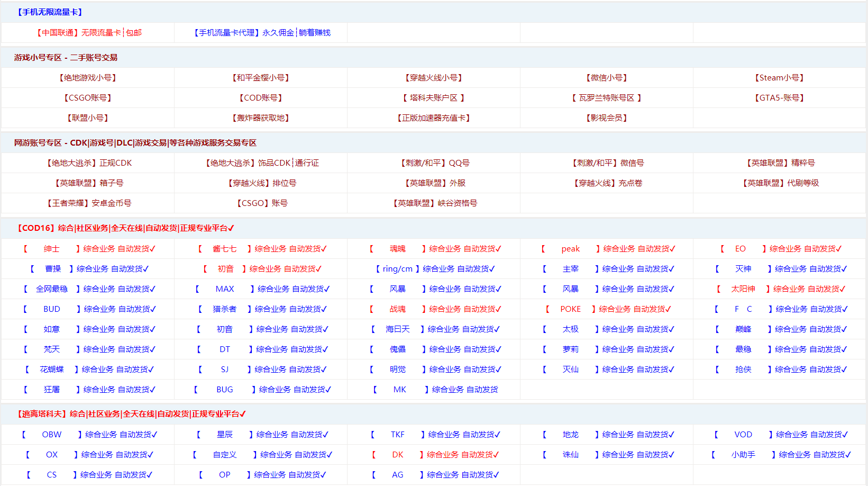Select the DT 综合业务 link
This screenshot has width=868, height=486.
coord(261,349)
